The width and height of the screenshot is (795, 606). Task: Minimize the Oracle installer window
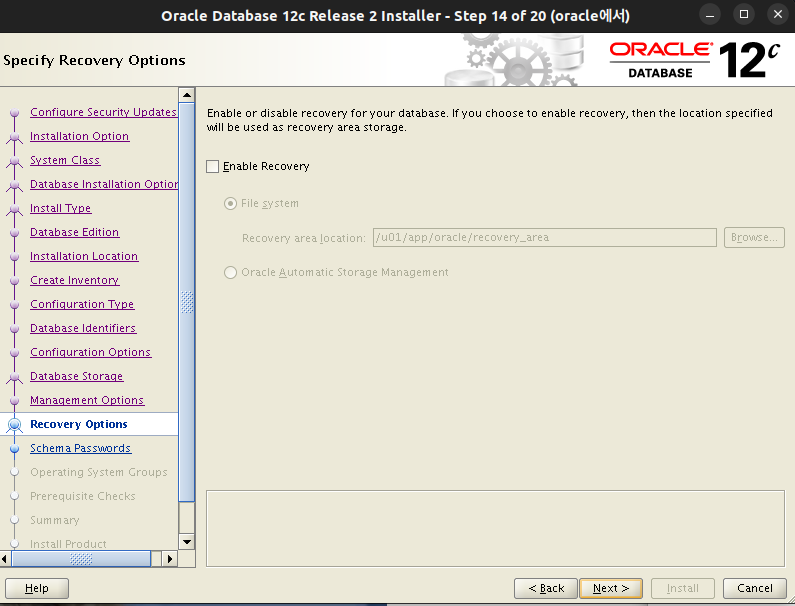click(x=710, y=15)
